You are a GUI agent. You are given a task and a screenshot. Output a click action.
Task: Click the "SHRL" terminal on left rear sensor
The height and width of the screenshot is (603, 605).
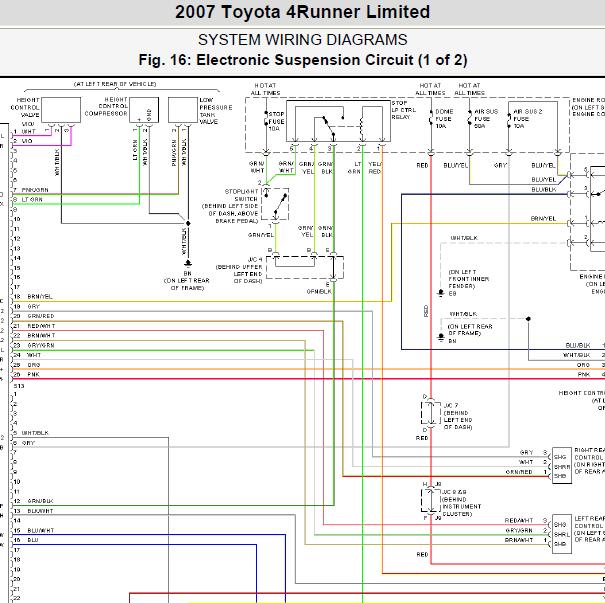click(562, 535)
